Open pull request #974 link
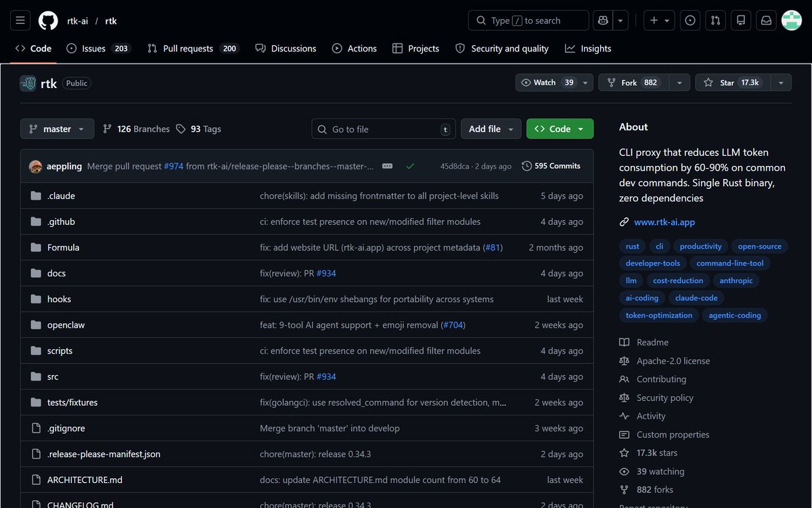This screenshot has height=508, width=812. click(173, 166)
